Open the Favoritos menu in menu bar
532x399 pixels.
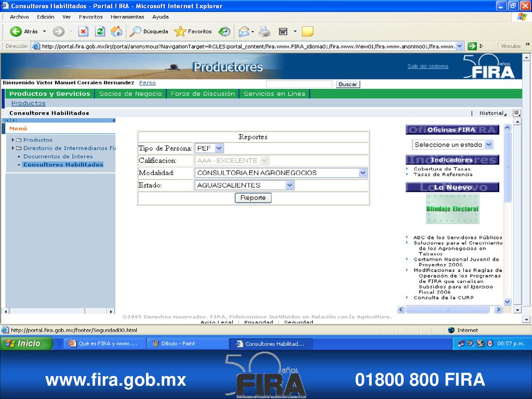click(x=90, y=17)
